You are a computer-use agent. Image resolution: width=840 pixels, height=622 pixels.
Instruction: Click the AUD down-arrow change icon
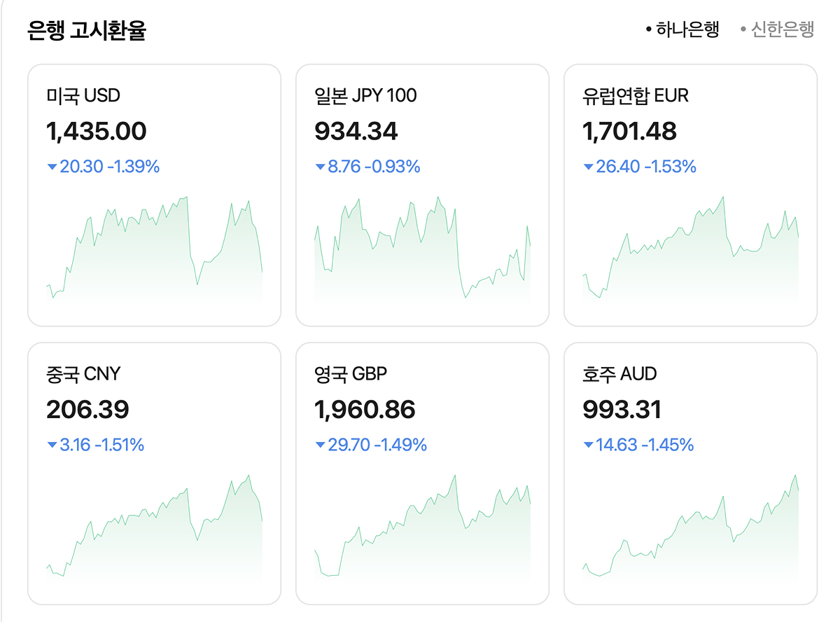[588, 445]
